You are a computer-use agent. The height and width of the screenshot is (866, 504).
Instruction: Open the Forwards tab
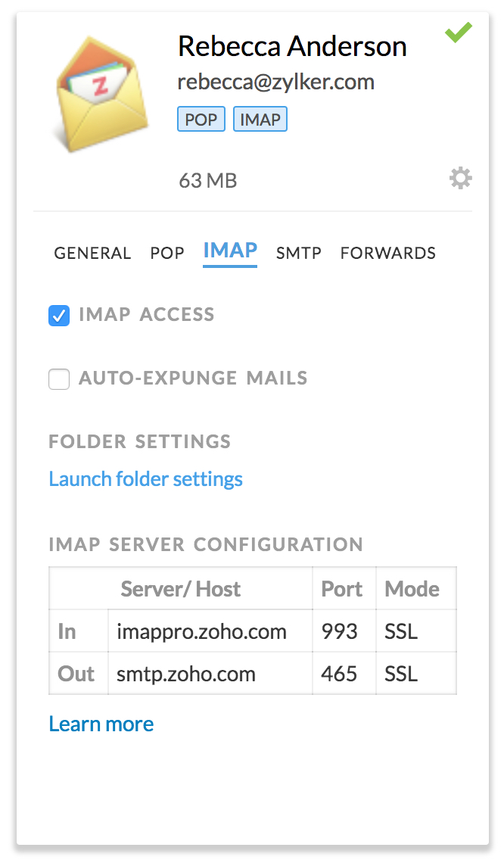coord(388,254)
